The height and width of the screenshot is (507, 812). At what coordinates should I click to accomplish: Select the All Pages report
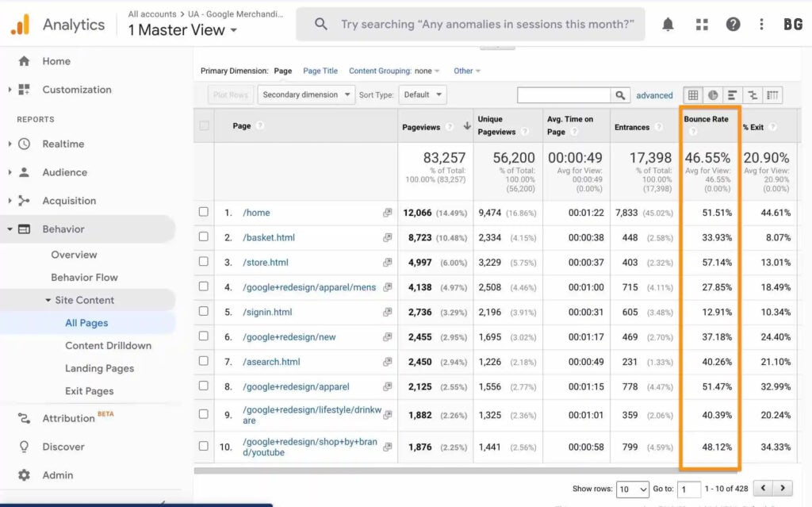pyautogui.click(x=86, y=323)
